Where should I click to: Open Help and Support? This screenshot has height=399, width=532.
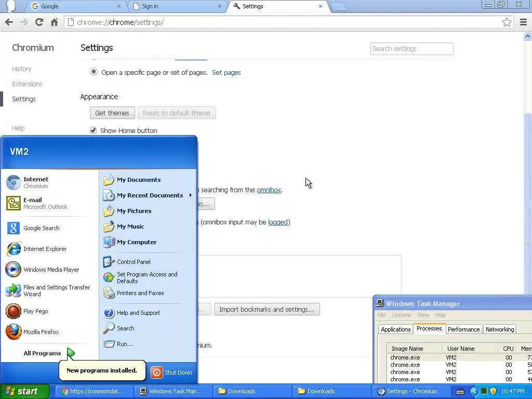tap(148, 313)
